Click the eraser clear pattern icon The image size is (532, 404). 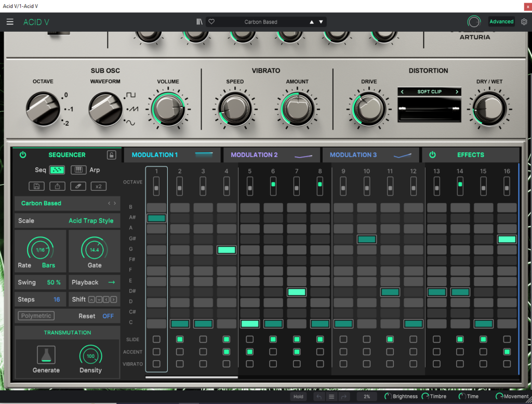tap(78, 186)
